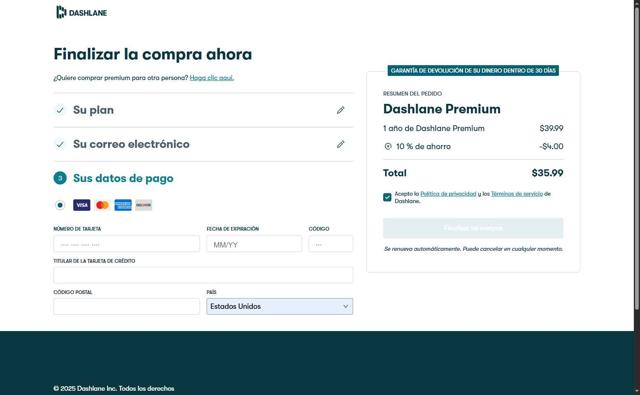The image size is (640, 395).
Task: Click the Mastercard logo
Action: tap(102, 205)
